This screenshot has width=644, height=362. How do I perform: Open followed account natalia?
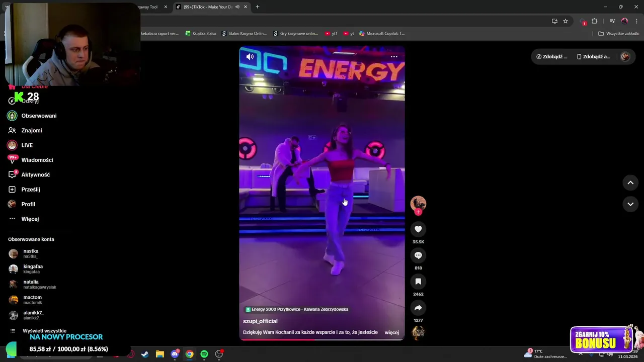(32, 285)
